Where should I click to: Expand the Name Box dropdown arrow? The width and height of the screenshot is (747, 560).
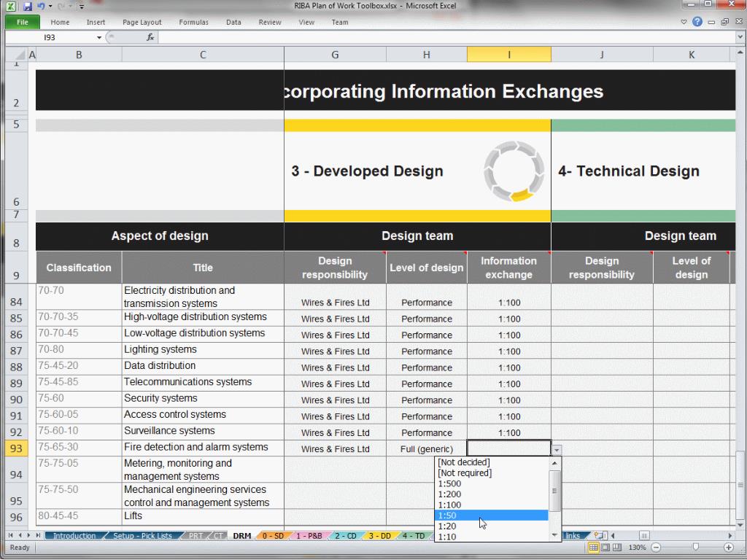tap(99, 37)
